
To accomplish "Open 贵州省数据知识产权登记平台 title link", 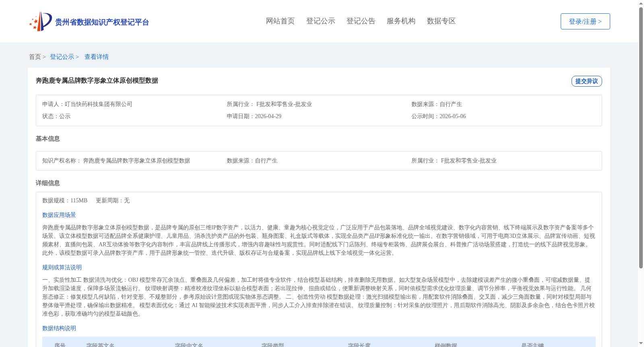I will [102, 23].
